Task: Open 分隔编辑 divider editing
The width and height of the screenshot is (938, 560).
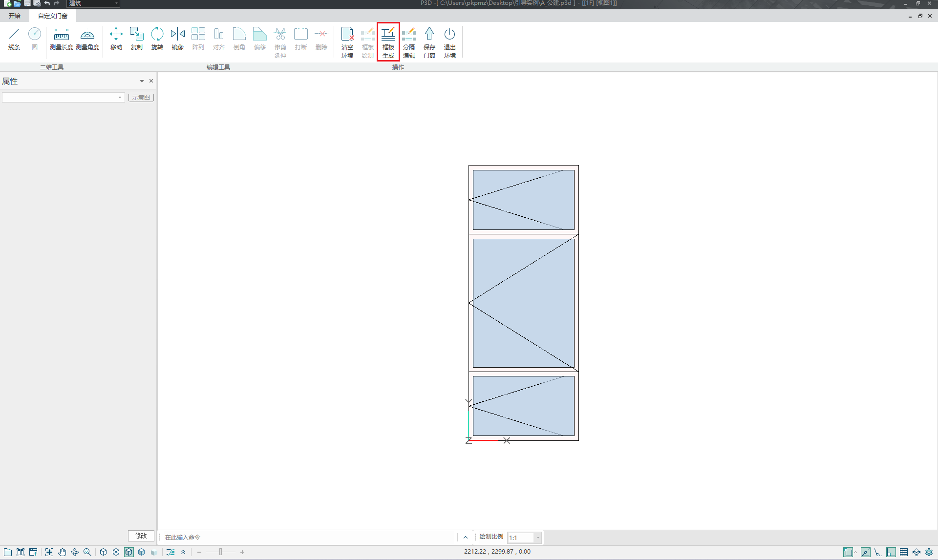Action: click(409, 42)
